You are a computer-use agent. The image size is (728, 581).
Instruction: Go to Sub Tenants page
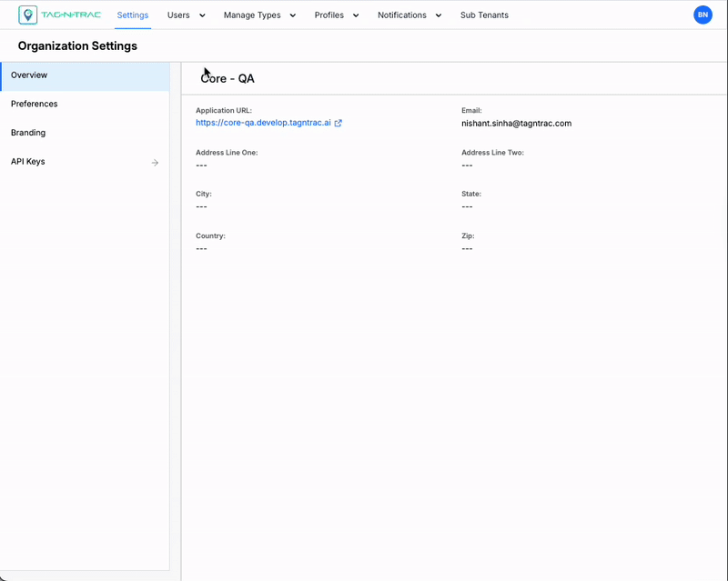point(484,15)
